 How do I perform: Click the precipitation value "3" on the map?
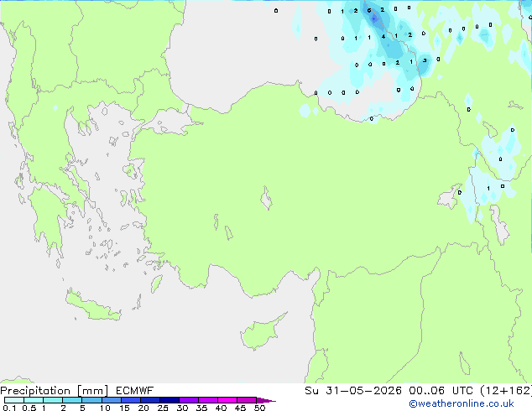click(x=425, y=60)
